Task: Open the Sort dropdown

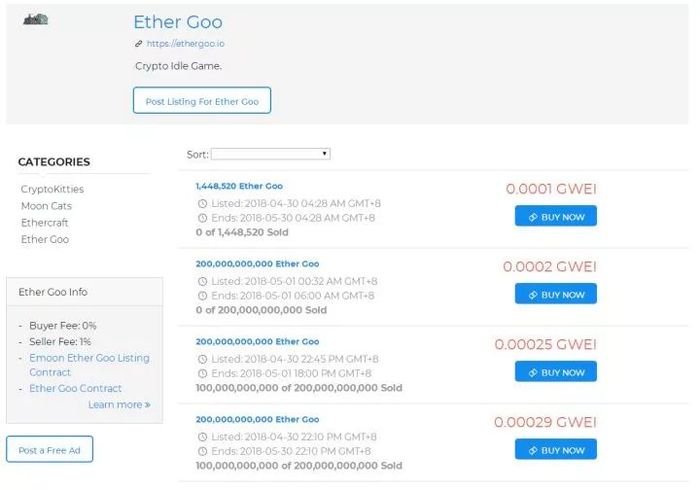Action: (270, 154)
